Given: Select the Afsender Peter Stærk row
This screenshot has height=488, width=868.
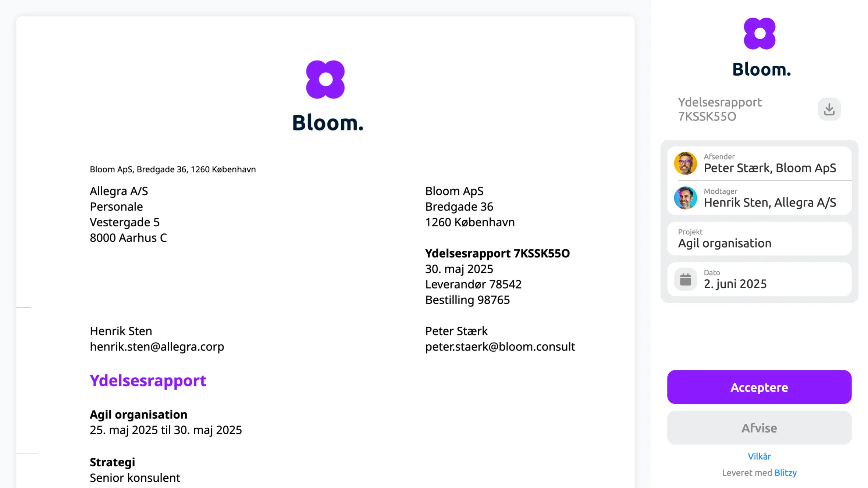Looking at the screenshot, I should (759, 164).
